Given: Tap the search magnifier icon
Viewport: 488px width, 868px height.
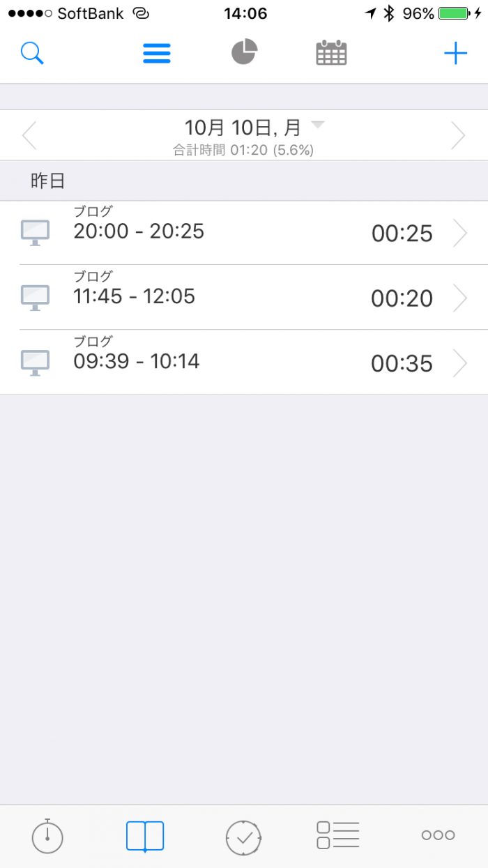Looking at the screenshot, I should (x=32, y=54).
